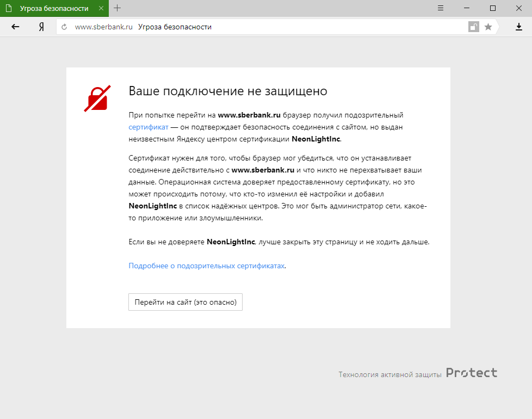The height and width of the screenshot is (419, 532).
Task: Click the connection security lock icon
Action: pyautogui.click(x=473, y=26)
